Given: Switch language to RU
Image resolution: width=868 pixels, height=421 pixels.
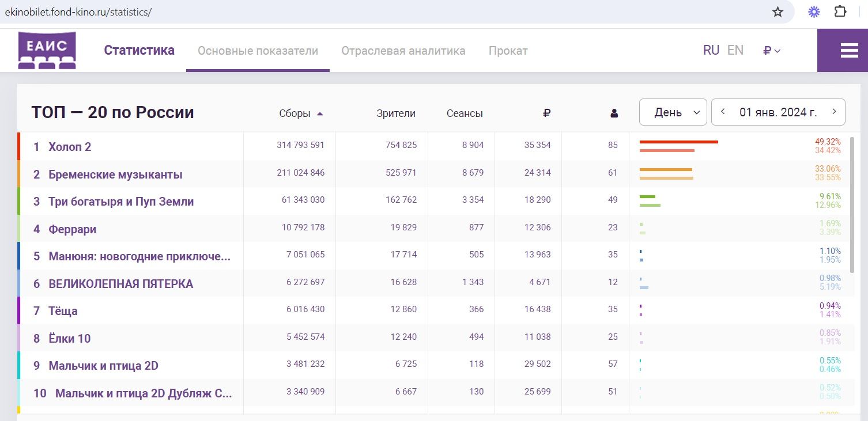Looking at the screenshot, I should [711, 51].
